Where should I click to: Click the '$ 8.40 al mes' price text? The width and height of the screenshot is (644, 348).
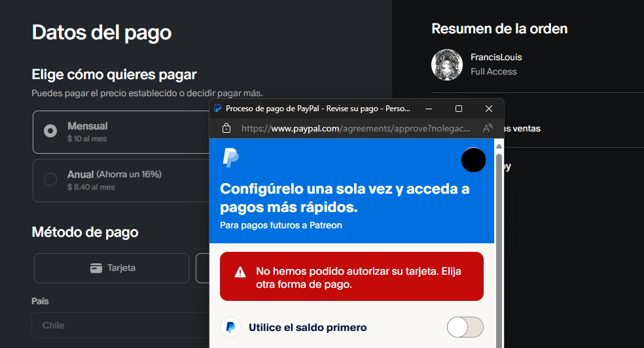click(91, 187)
